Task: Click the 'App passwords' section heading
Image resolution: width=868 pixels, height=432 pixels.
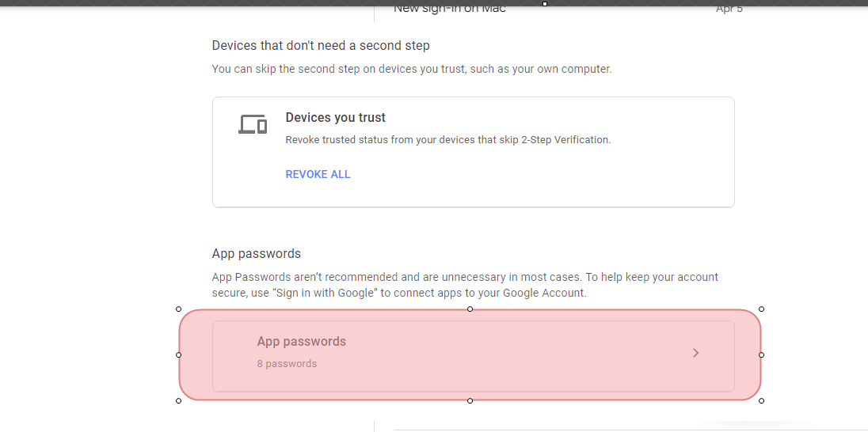Action: point(257,254)
